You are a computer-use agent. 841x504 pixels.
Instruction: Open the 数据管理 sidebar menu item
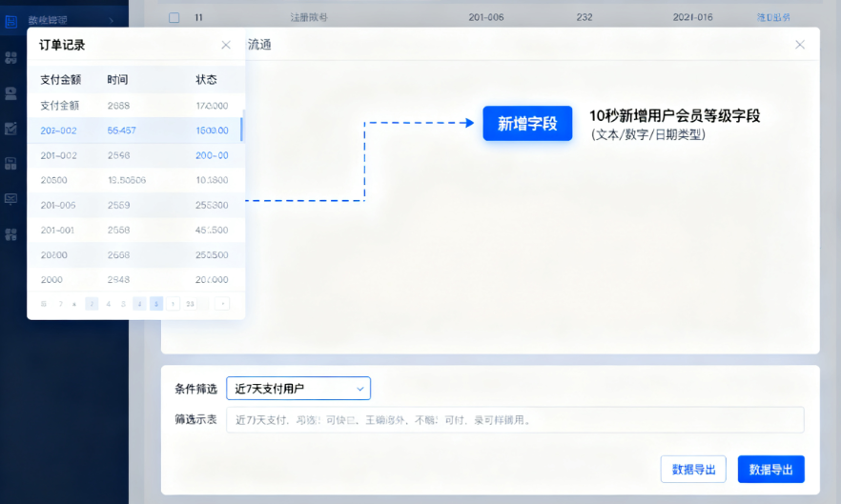48,20
